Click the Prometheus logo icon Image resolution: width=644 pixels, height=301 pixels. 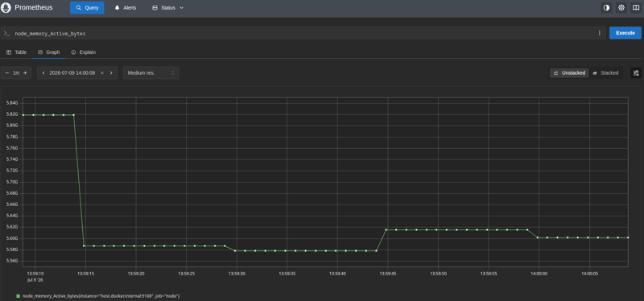(x=6, y=7)
